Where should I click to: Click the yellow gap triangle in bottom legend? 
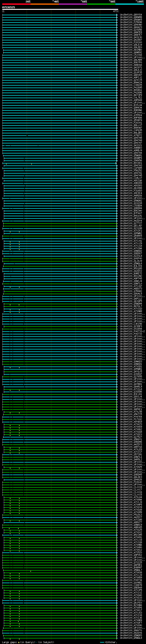[19, 642]
